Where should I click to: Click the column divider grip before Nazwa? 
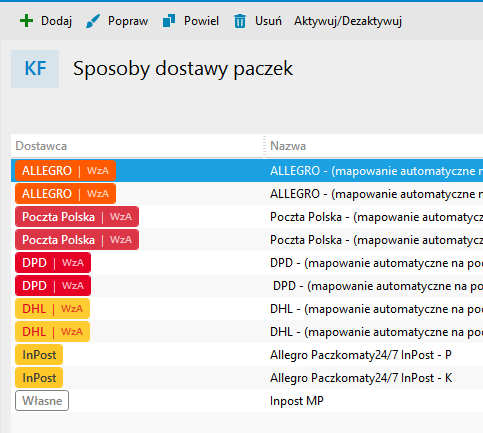[x=264, y=146]
